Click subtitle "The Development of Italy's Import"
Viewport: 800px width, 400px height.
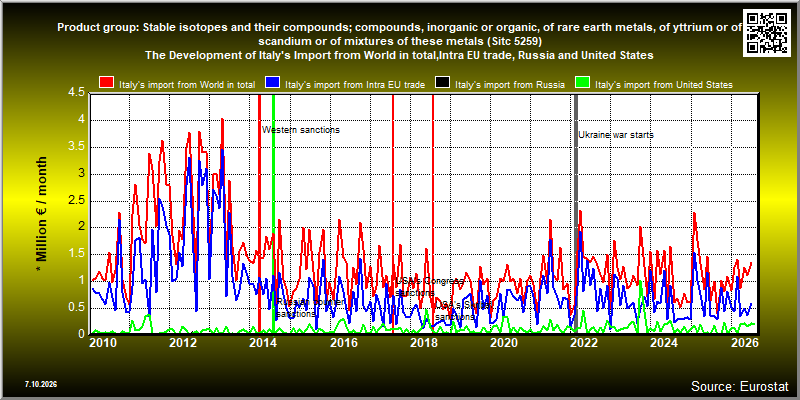tap(399, 55)
